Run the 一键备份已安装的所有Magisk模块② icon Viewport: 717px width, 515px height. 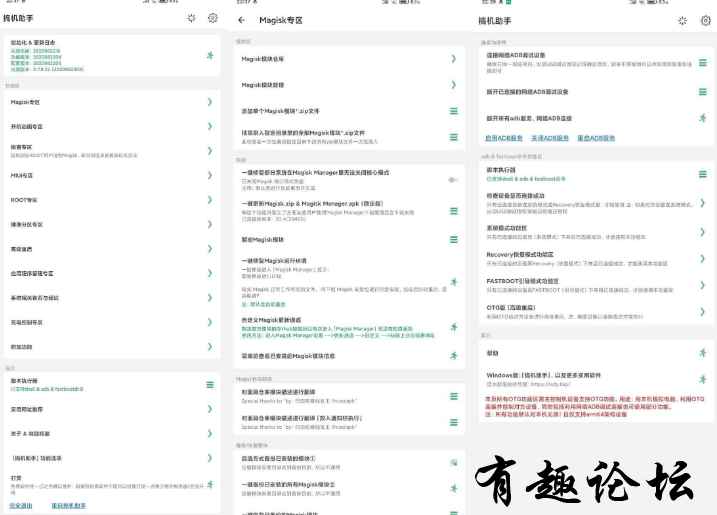coord(454,488)
